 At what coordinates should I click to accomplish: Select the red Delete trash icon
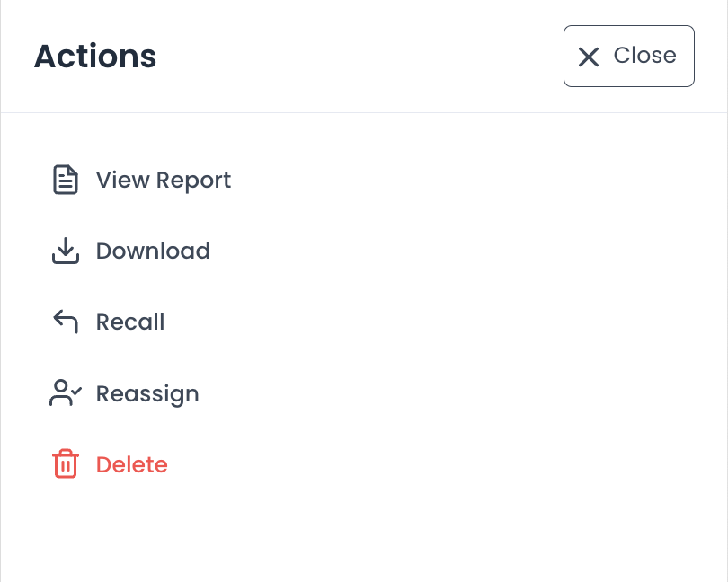click(66, 464)
